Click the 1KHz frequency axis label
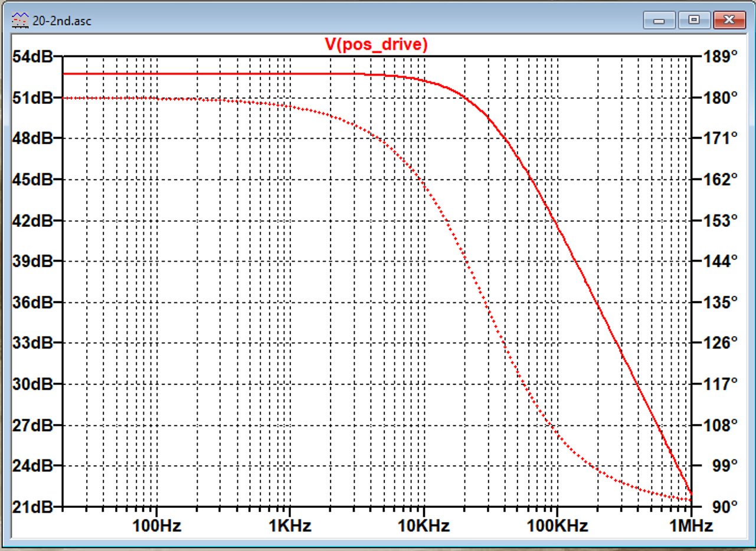The image size is (756, 551). (x=289, y=525)
